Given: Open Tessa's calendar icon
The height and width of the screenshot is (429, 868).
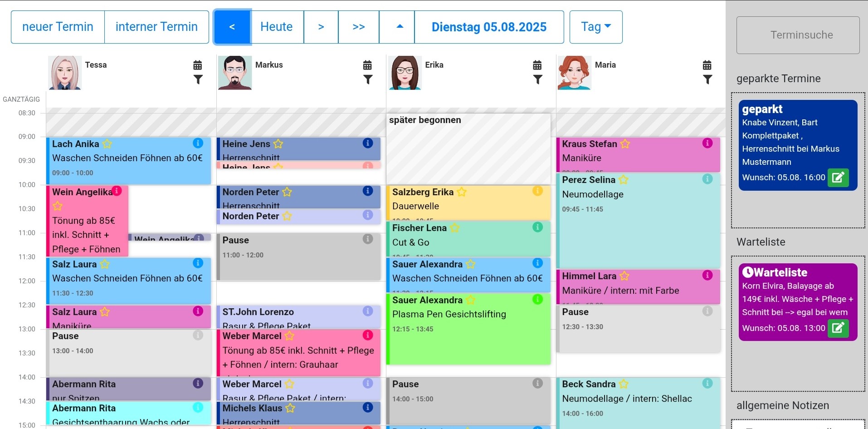Looking at the screenshot, I should [x=198, y=65].
